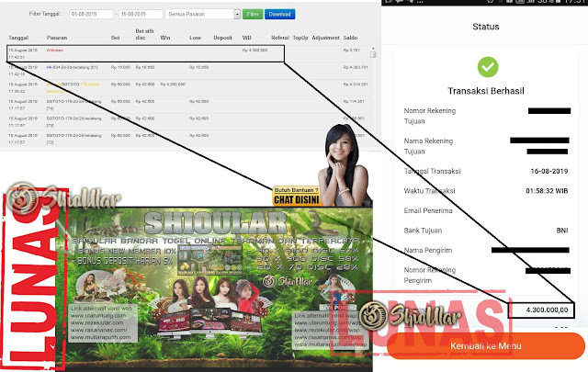Click the end date field 15-08-2019
The height and width of the screenshot is (372, 588).
(141, 15)
